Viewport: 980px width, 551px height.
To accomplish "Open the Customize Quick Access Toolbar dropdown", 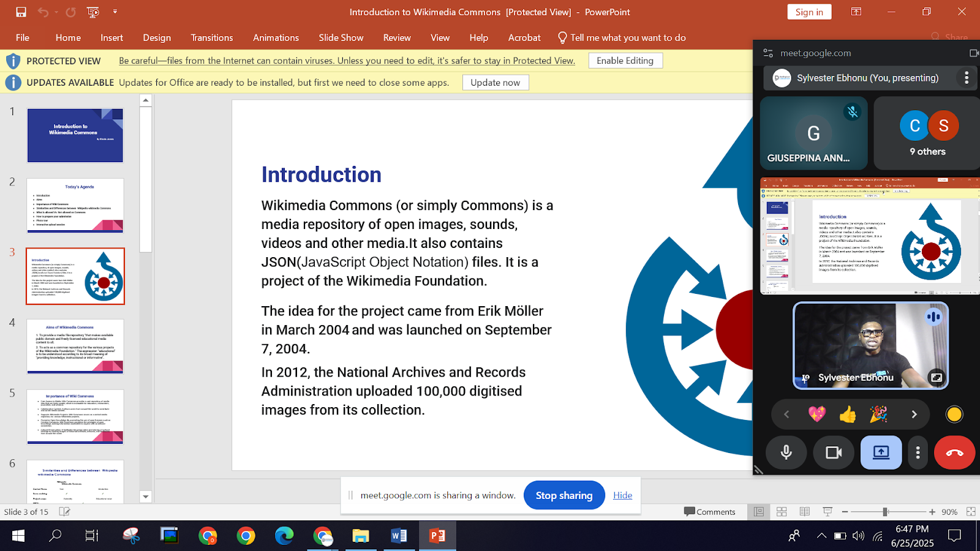I will 115,12.
